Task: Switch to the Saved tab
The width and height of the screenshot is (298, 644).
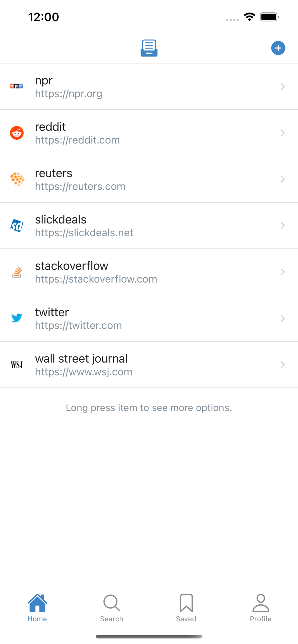Action: [x=186, y=608]
